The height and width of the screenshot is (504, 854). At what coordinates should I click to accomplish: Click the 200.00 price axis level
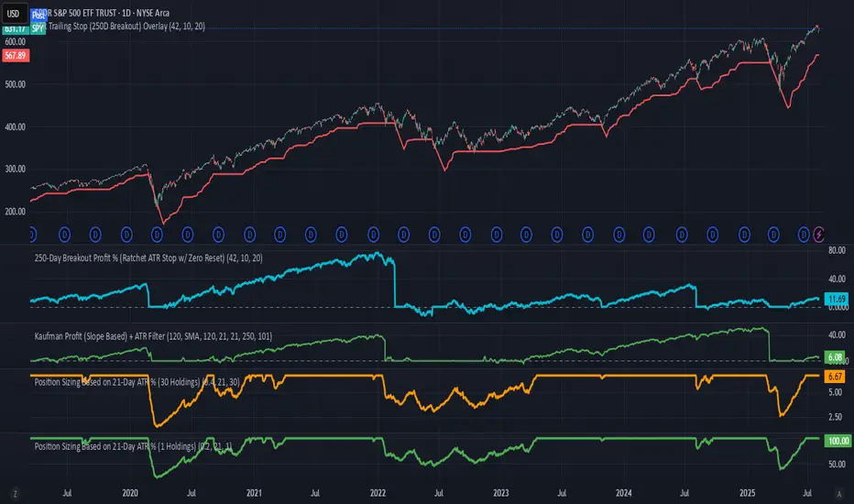pyautogui.click(x=15, y=212)
